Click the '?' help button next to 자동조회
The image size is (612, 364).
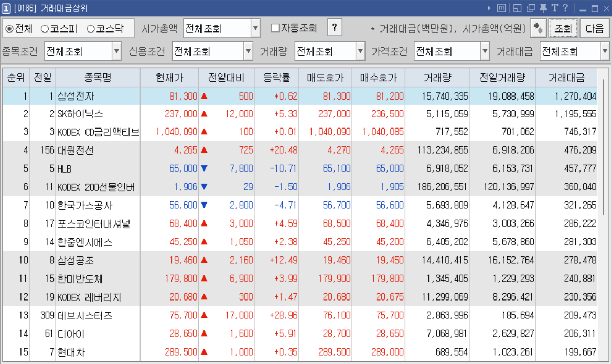pyautogui.click(x=335, y=28)
